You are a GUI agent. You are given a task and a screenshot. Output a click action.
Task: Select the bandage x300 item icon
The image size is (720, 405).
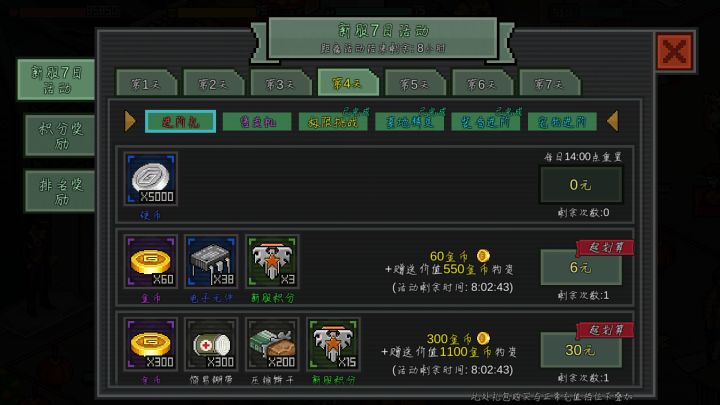pyautogui.click(x=211, y=344)
